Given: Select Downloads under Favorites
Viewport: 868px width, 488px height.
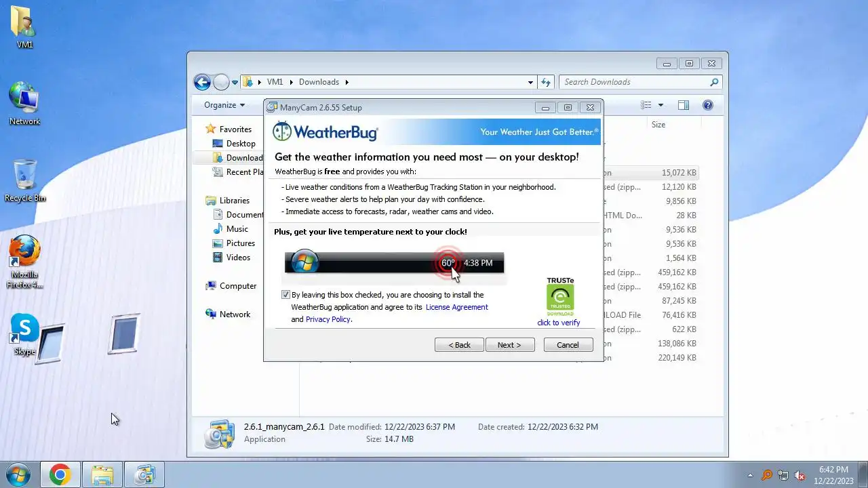Looking at the screenshot, I should click(x=237, y=158).
